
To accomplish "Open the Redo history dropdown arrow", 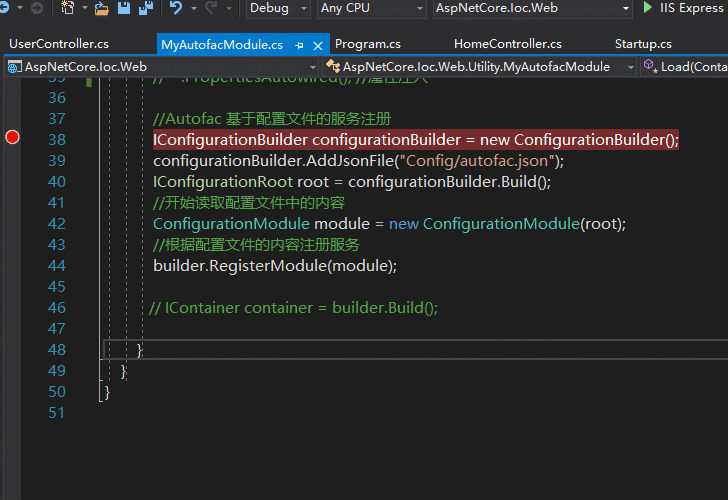I will coord(228,8).
